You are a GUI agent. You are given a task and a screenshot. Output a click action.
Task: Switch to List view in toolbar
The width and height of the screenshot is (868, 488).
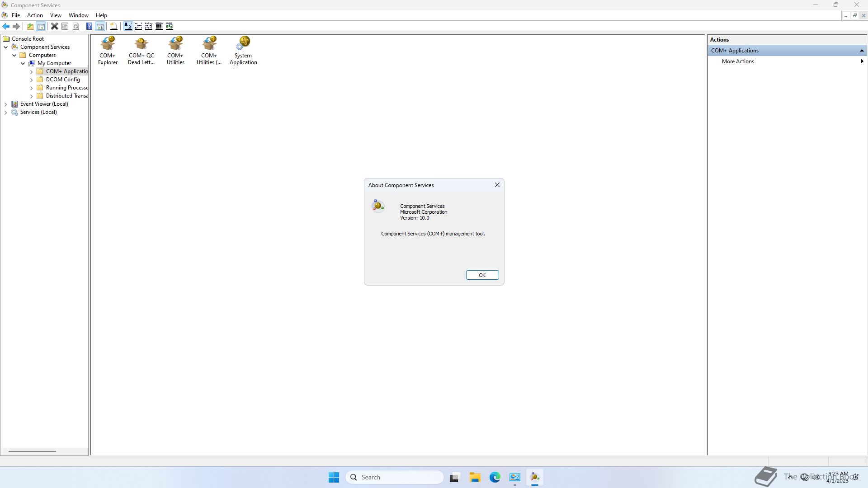tap(148, 26)
